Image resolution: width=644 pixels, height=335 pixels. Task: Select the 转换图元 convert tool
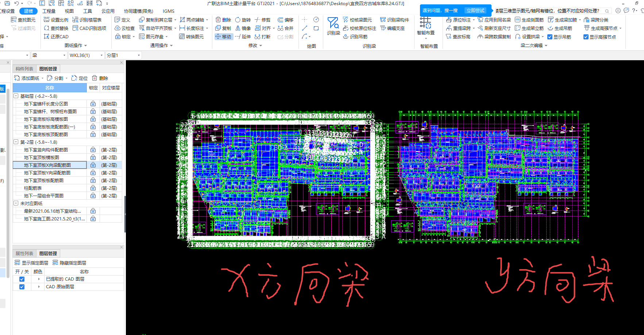point(192,36)
